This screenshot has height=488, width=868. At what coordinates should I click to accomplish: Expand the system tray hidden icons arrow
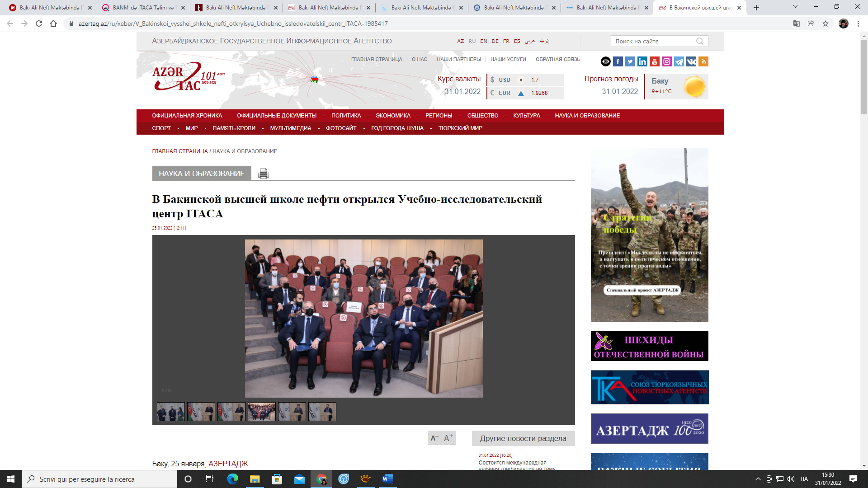point(758,479)
